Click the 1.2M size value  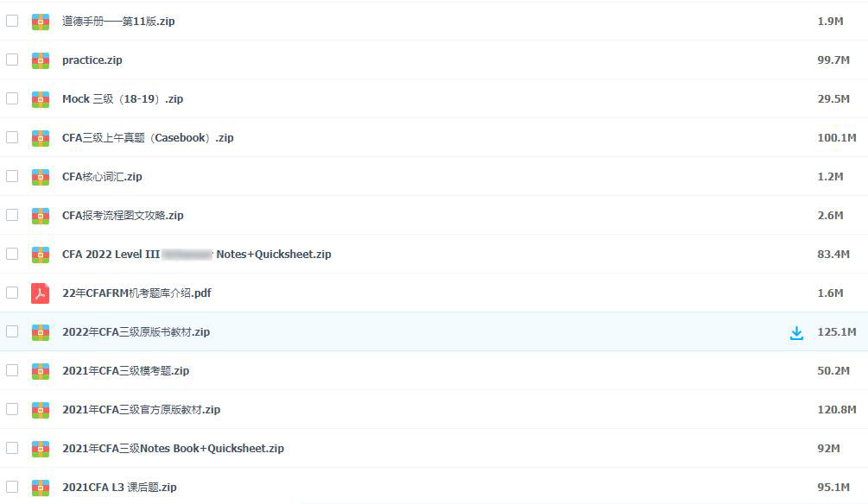(830, 176)
